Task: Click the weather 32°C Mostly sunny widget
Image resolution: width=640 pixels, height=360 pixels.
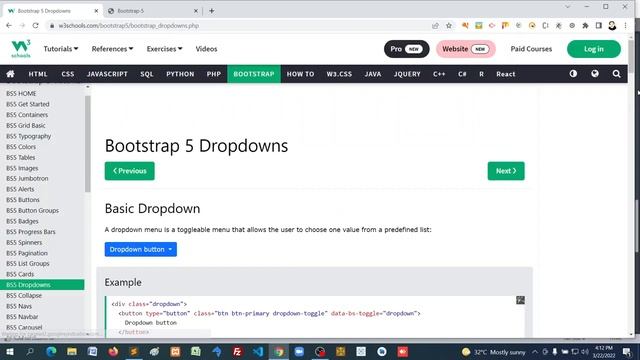Action: [493, 351]
